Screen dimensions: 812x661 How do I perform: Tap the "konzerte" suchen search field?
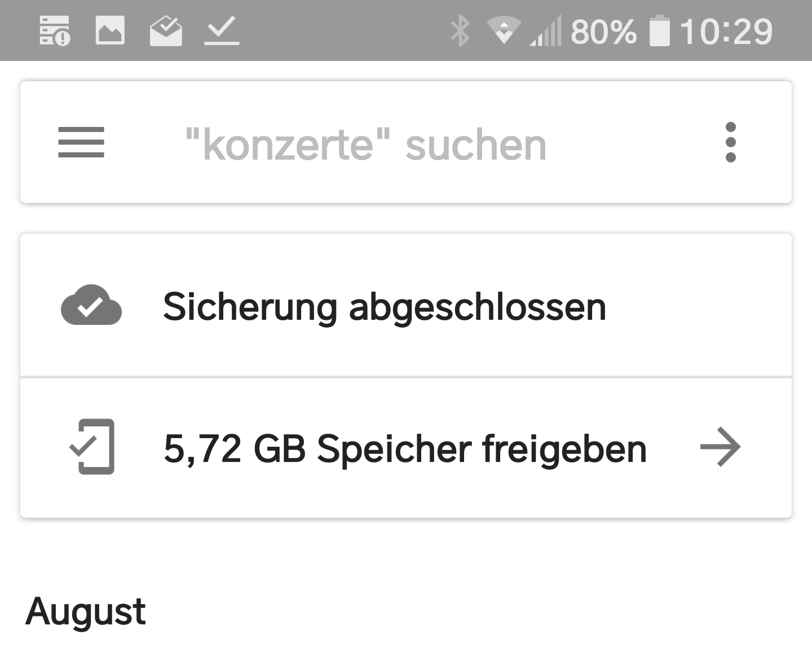tap(365, 145)
